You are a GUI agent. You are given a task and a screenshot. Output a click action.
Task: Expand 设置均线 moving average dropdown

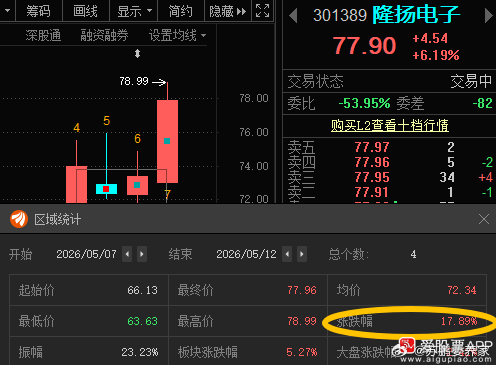177,35
